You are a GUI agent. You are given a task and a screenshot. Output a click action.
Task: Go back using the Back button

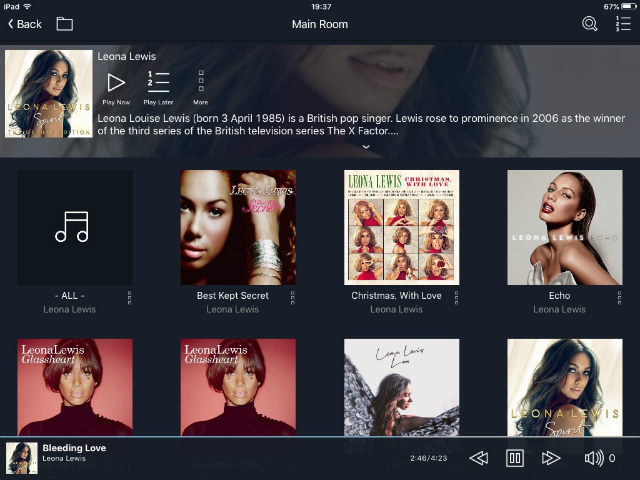tap(25, 24)
